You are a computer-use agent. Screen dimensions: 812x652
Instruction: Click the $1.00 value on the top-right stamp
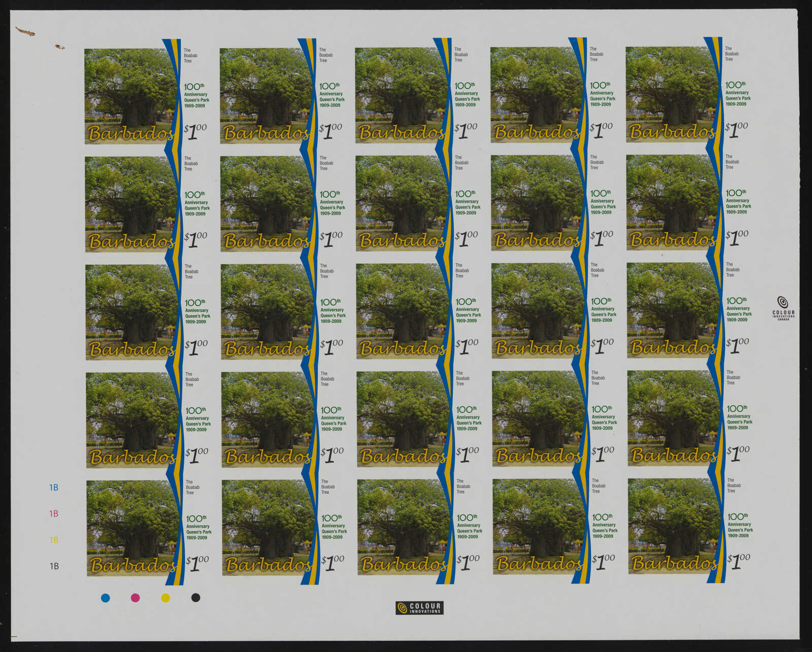(736, 129)
